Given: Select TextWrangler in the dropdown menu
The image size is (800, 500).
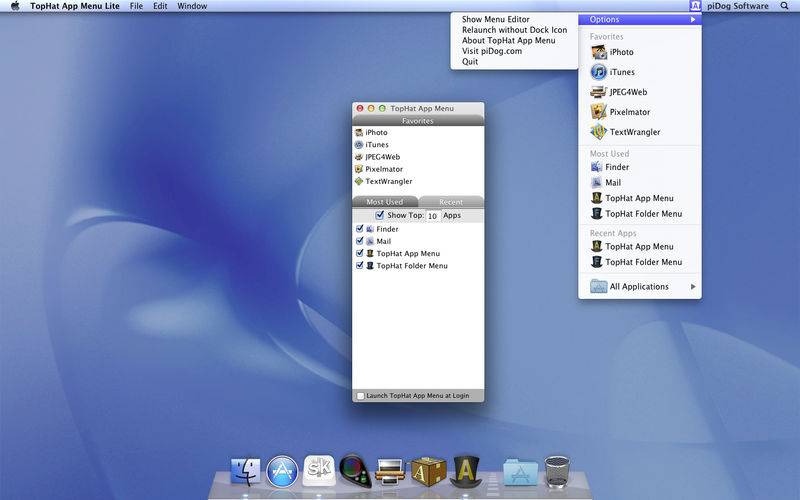Looking at the screenshot, I should point(634,132).
